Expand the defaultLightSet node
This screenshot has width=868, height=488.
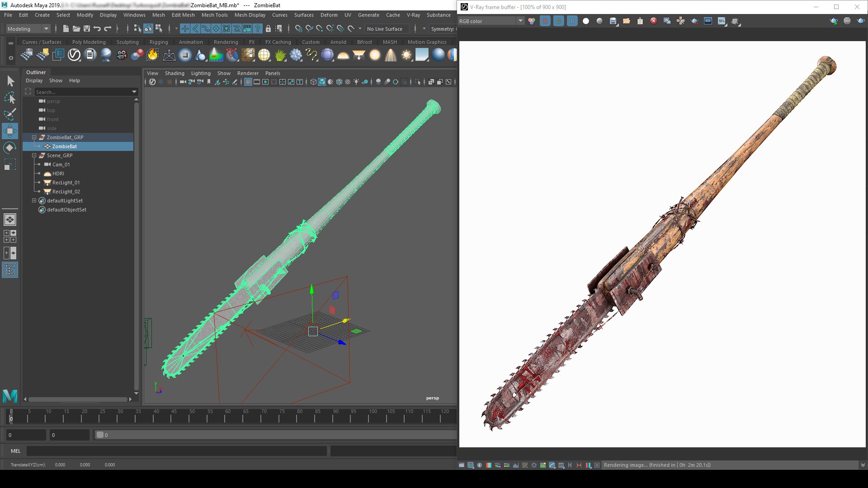[34, 200]
